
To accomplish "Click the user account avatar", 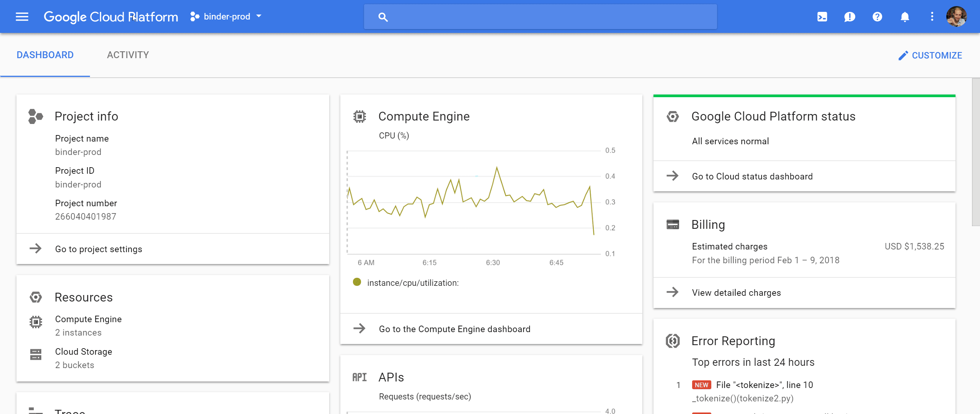I will [x=956, y=17].
